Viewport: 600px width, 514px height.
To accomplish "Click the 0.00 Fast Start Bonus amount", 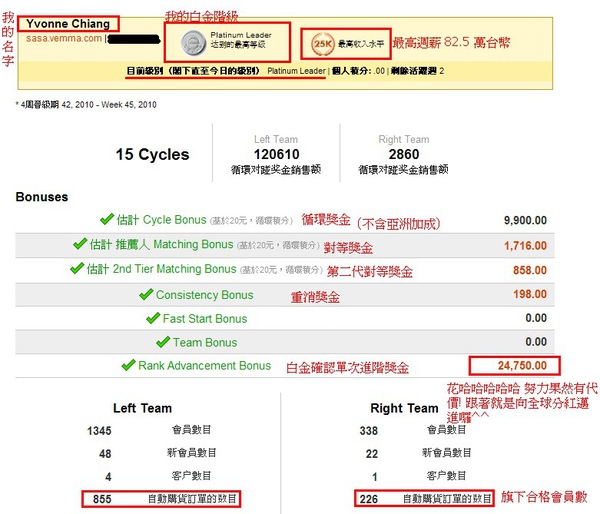I will (536, 318).
